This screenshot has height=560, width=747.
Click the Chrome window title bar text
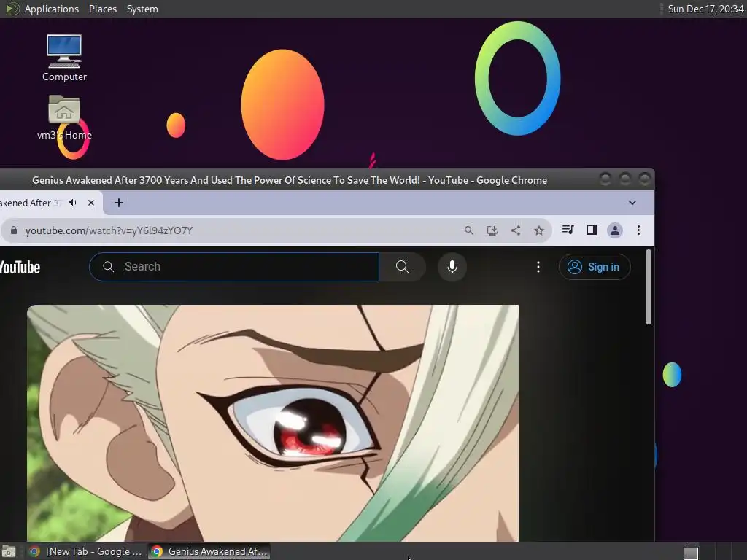[x=289, y=180]
